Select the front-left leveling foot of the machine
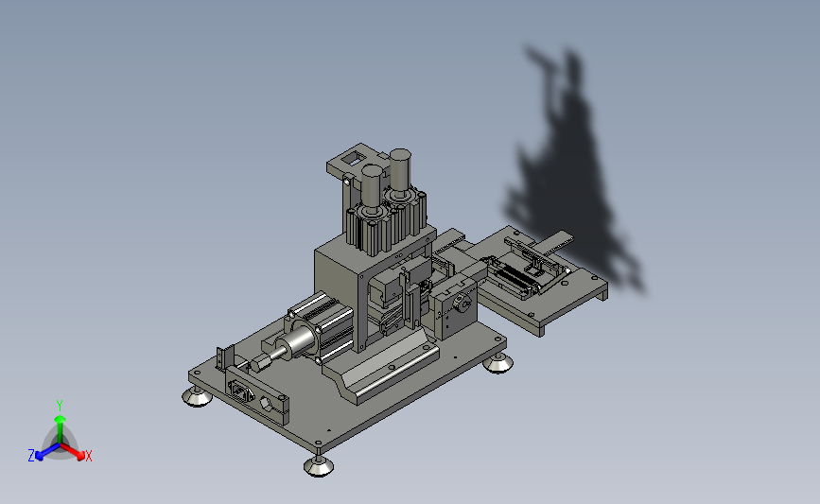820x504 pixels. tap(197, 397)
